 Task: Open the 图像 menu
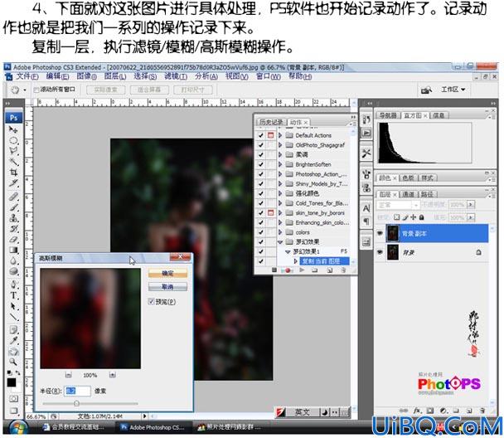pos(86,76)
